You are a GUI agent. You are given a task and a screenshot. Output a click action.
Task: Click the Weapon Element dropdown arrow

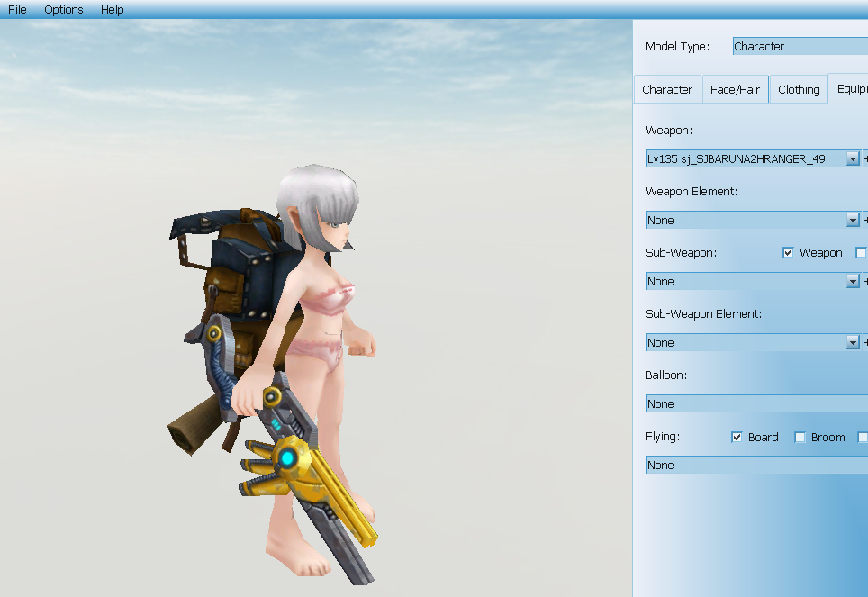coord(853,221)
